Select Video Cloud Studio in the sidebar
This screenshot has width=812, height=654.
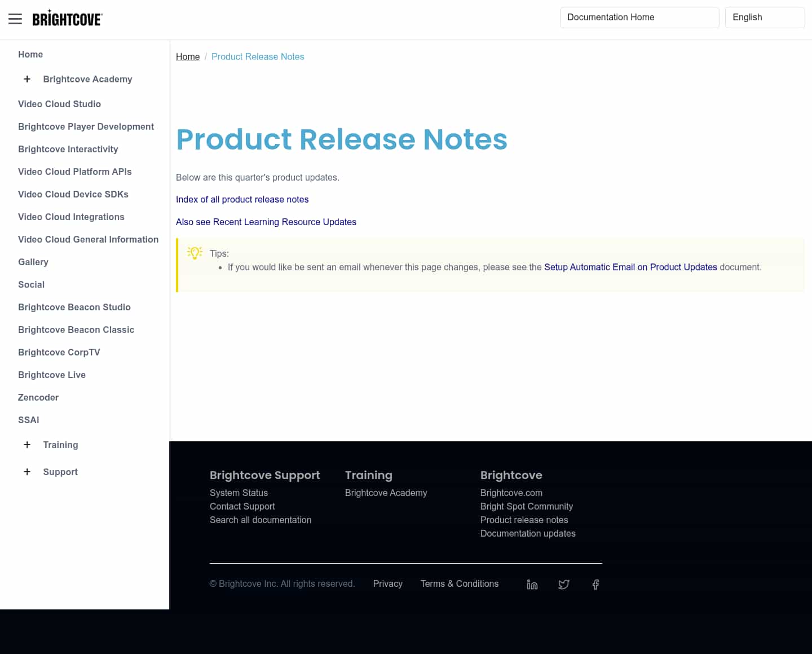coord(59,104)
